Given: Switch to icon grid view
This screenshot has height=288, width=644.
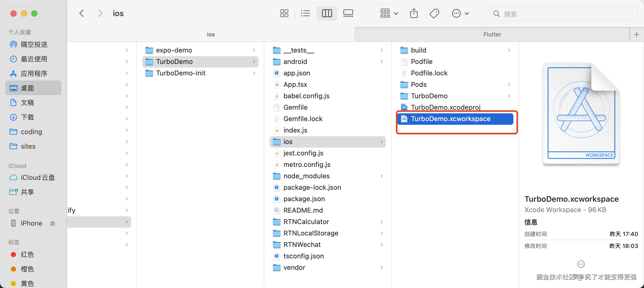Looking at the screenshot, I should 284,13.
